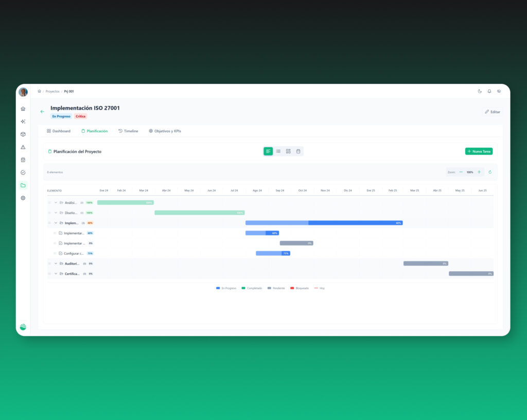Screen dimensions: 527x420
Task: Click the Nueva Tarea button
Action: click(x=479, y=151)
